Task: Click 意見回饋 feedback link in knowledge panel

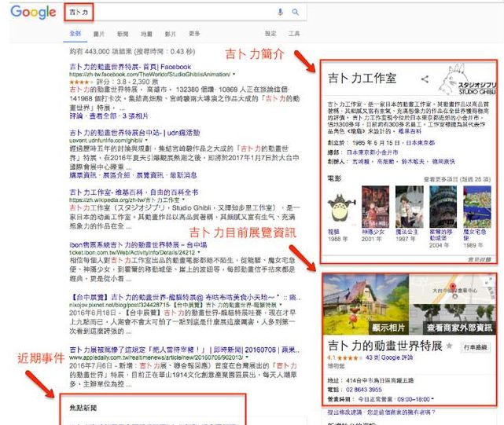Action: (x=480, y=259)
